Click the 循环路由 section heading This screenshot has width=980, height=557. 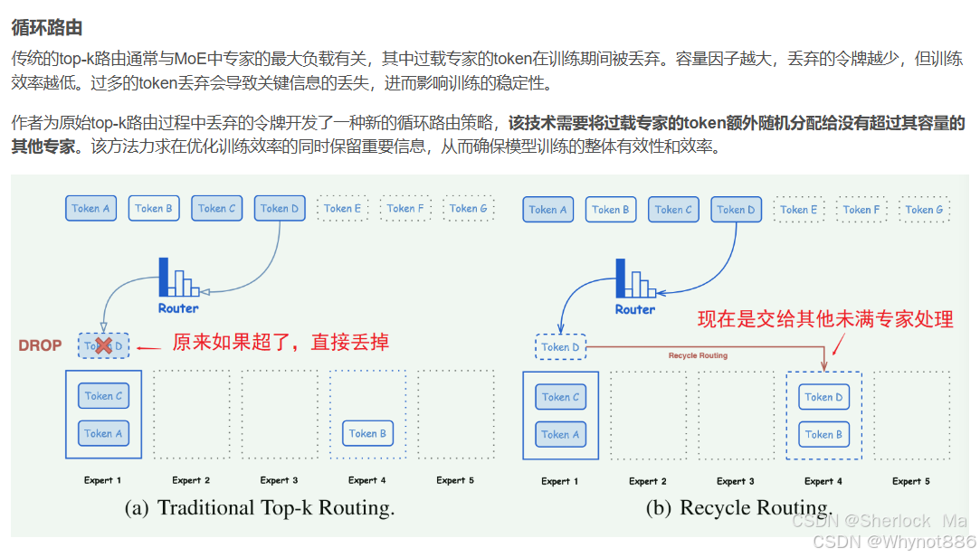point(47,27)
